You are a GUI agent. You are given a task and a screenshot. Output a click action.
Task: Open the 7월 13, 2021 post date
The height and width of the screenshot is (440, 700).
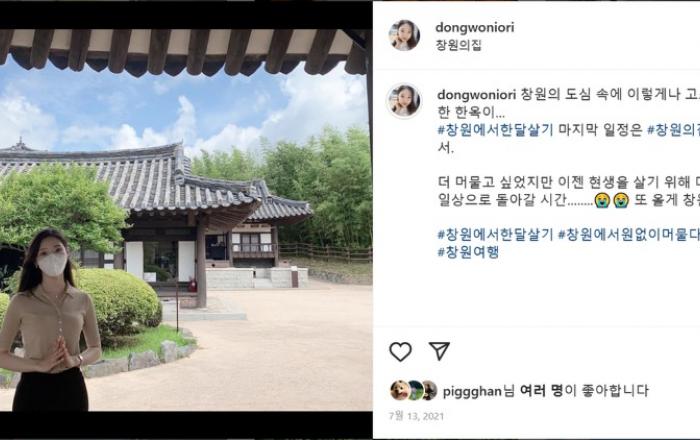pyautogui.click(x=417, y=416)
